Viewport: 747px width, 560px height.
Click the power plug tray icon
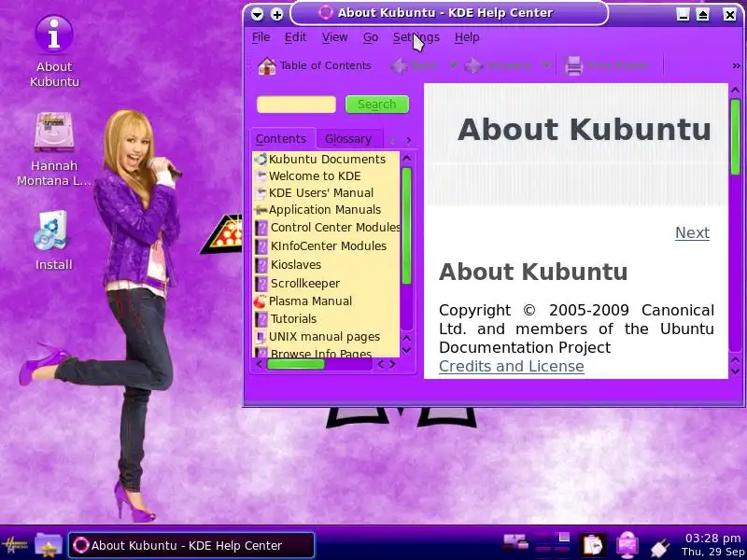coord(660,546)
